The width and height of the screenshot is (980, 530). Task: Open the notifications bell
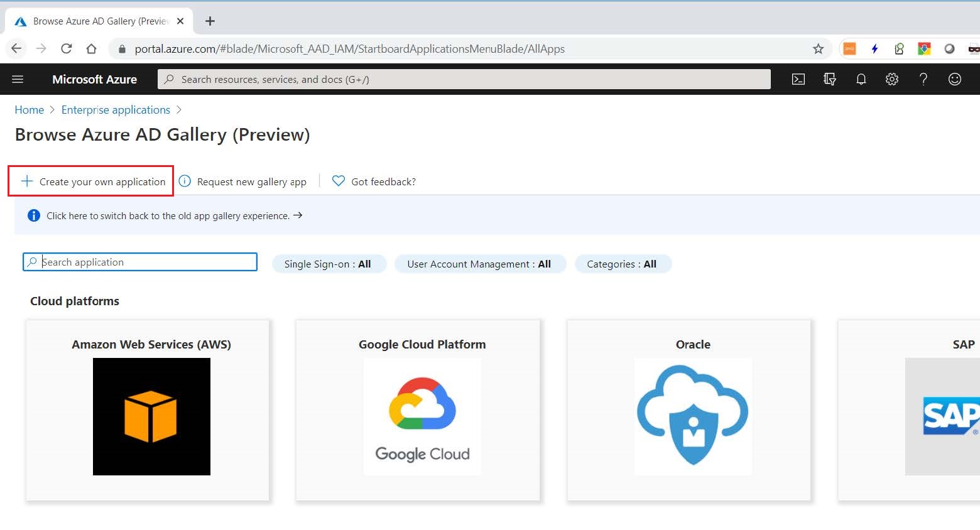coord(861,79)
